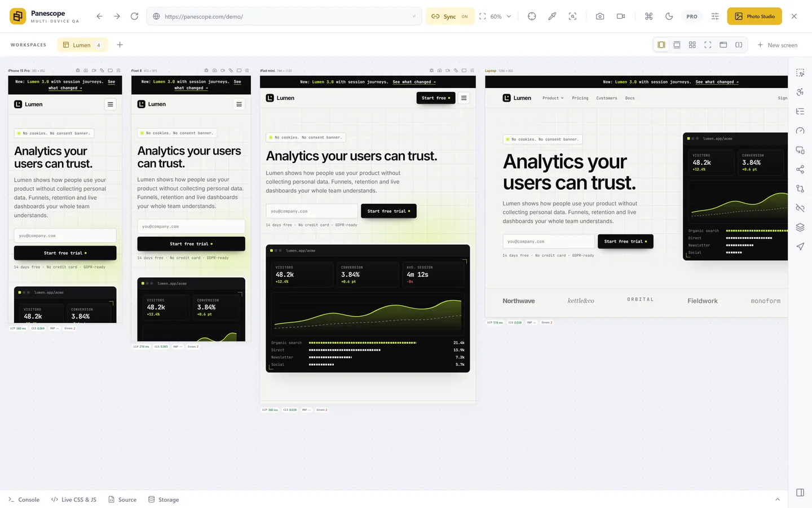Toggle dark mode with the moon icon
Screen dimensions: 812x508
click(669, 16)
